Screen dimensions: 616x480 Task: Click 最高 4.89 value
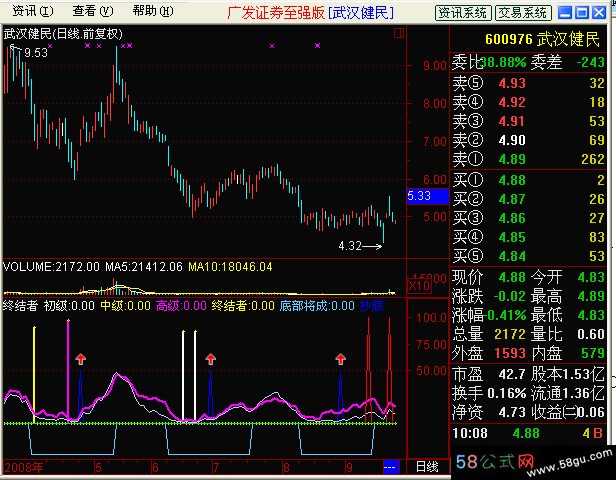(x=591, y=296)
